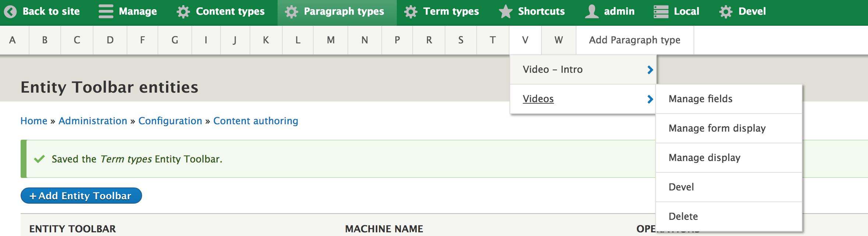Viewport: 868px width, 236px height.
Task: Select letter G in the alphabet bar
Action: click(x=175, y=40)
